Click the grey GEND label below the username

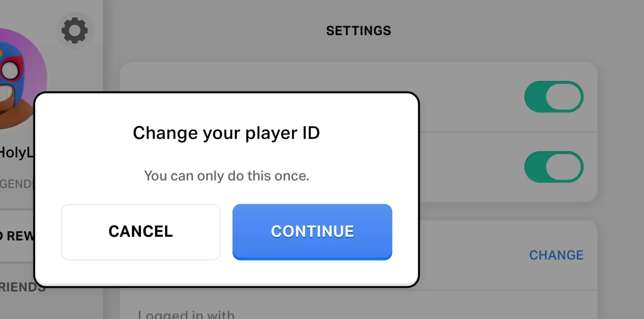[x=16, y=184]
